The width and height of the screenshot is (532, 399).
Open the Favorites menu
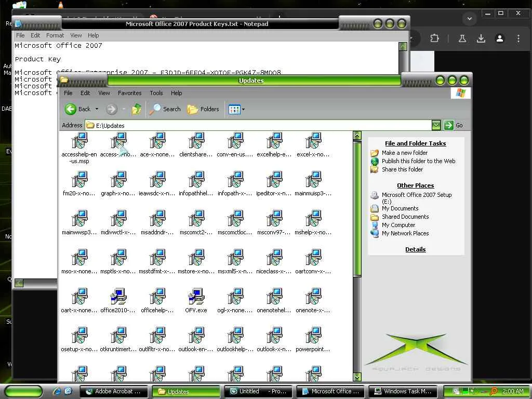point(129,93)
